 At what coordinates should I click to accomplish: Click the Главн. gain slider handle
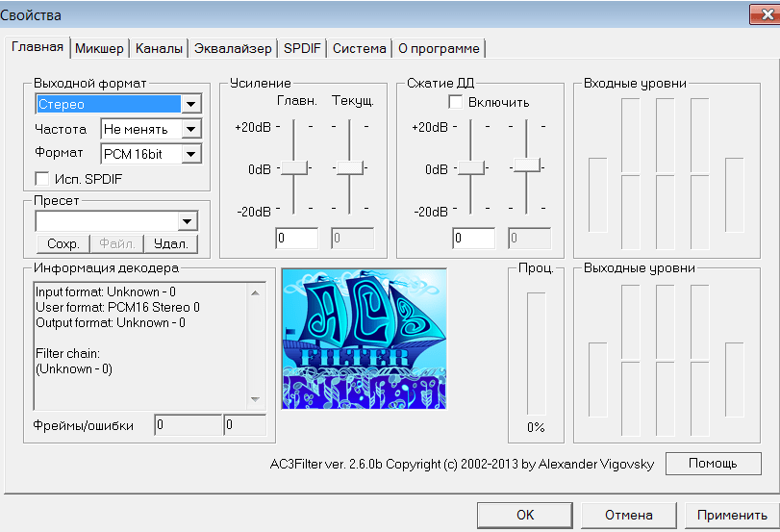[x=294, y=167]
